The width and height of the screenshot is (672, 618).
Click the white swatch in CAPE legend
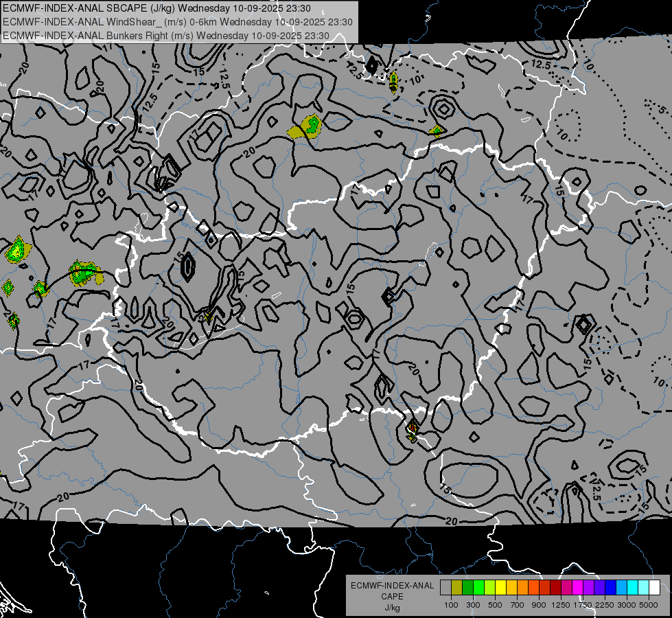(654, 588)
